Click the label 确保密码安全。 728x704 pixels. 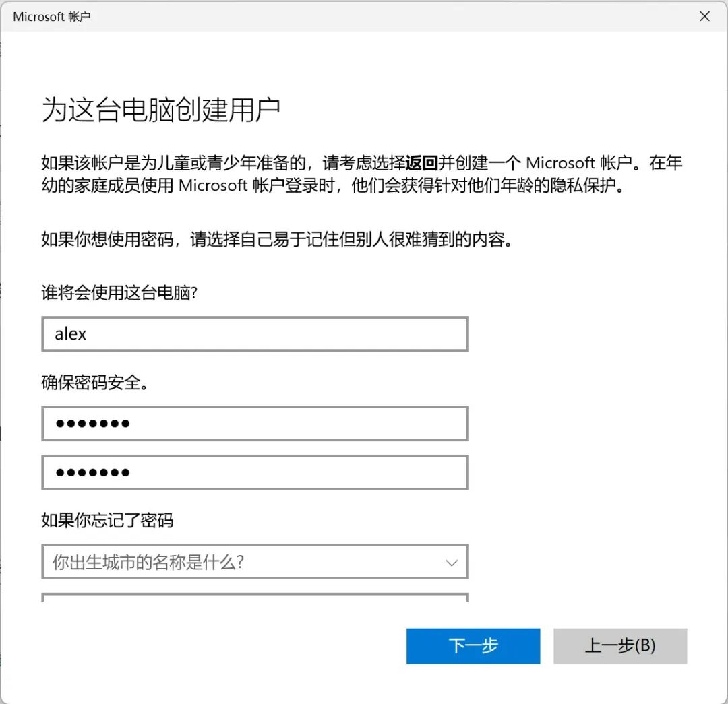[x=94, y=383]
